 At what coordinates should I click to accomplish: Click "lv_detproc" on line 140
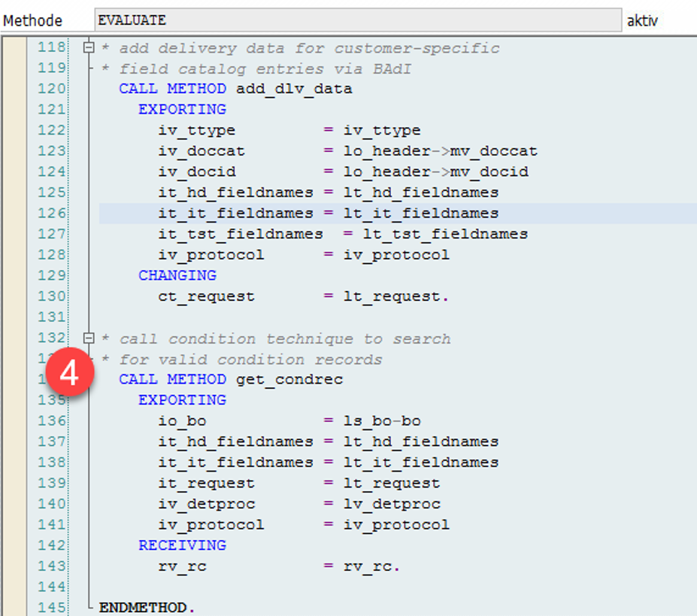[x=392, y=504]
